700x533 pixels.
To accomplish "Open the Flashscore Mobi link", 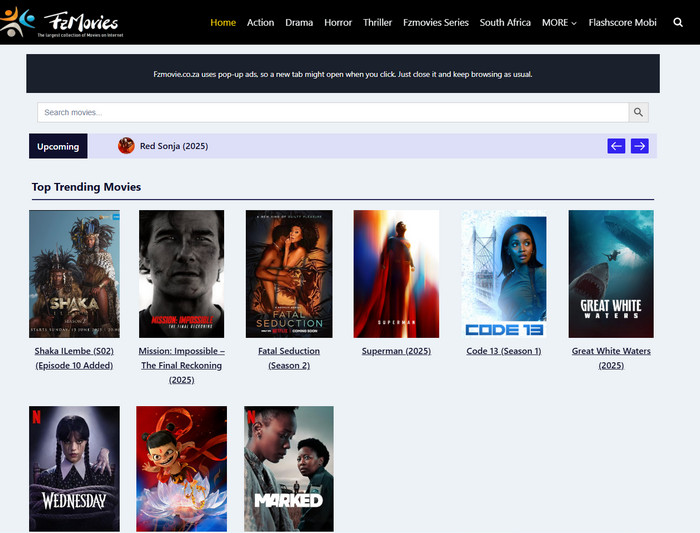I will tap(622, 22).
